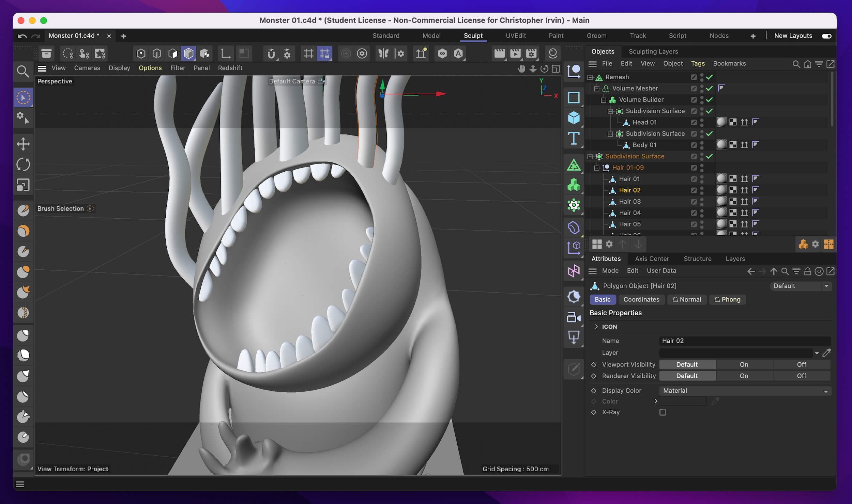Click the viewport orbit rotate icon
This screenshot has height=504, width=852.
pyautogui.click(x=544, y=68)
